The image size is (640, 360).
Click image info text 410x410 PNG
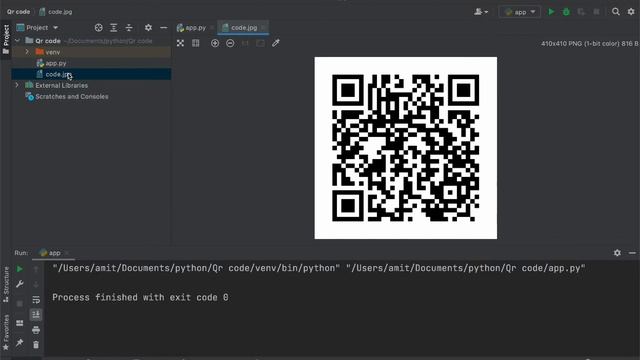[590, 43]
